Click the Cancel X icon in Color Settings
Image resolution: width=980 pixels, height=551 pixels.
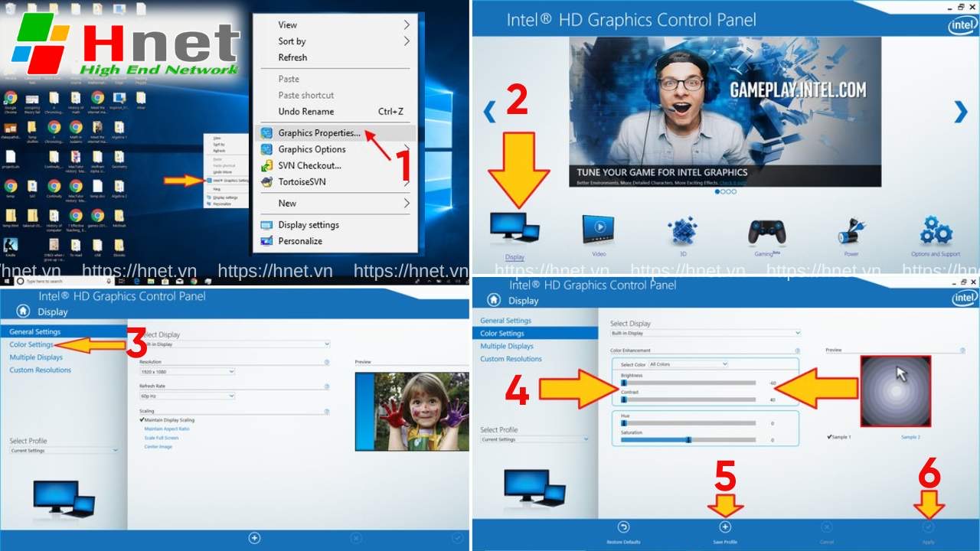coord(826,527)
